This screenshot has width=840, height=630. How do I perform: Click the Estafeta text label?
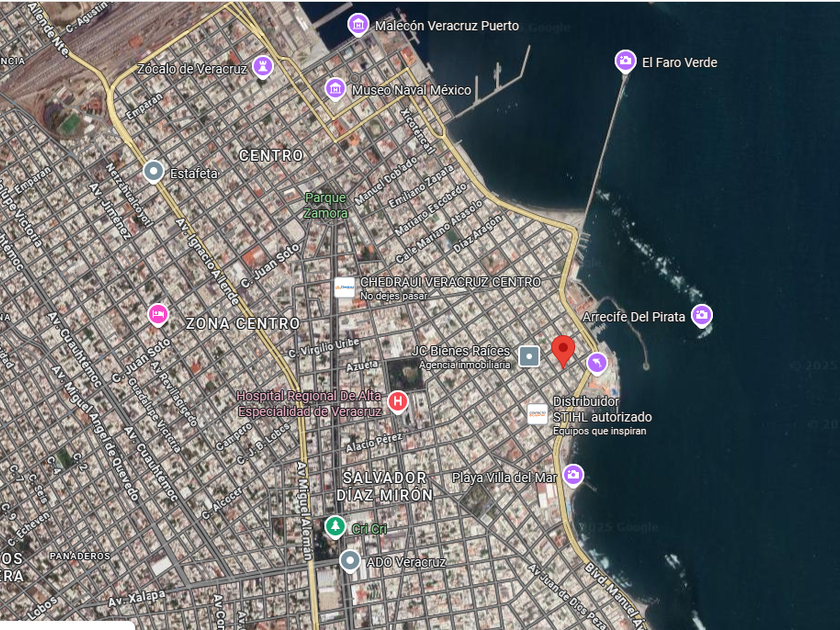(x=194, y=174)
